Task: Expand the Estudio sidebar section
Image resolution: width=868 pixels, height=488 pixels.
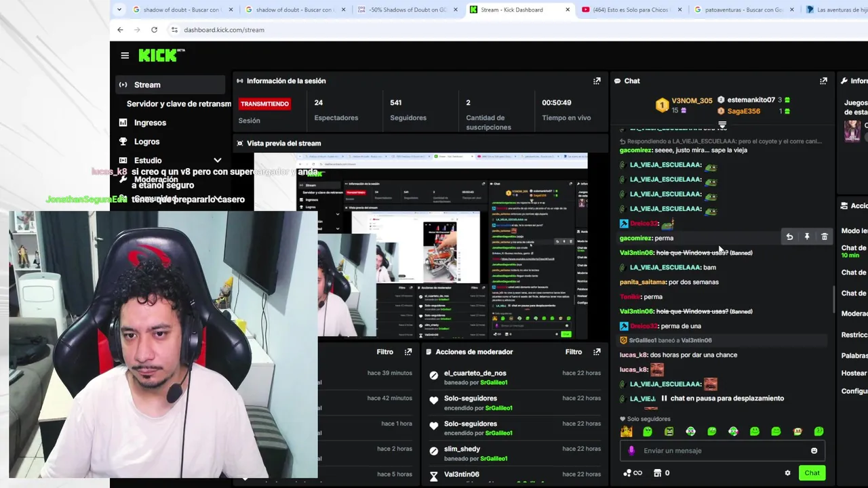Action: pyautogui.click(x=218, y=161)
